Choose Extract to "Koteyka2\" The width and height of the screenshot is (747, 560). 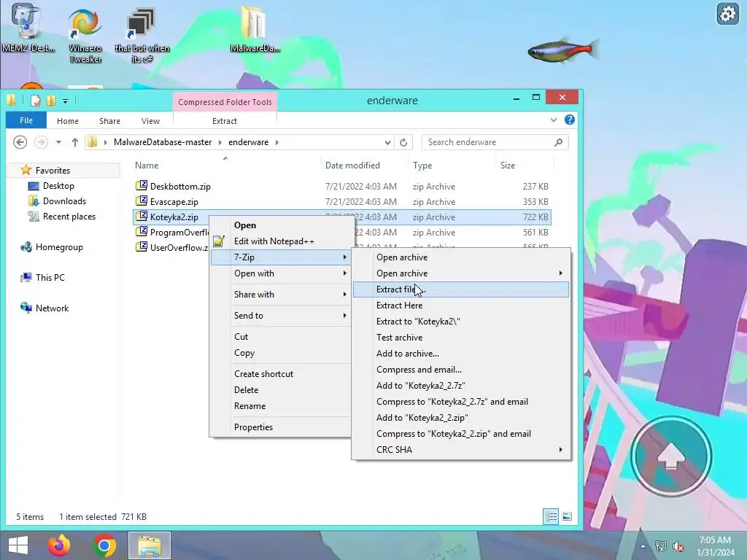click(461, 322)
